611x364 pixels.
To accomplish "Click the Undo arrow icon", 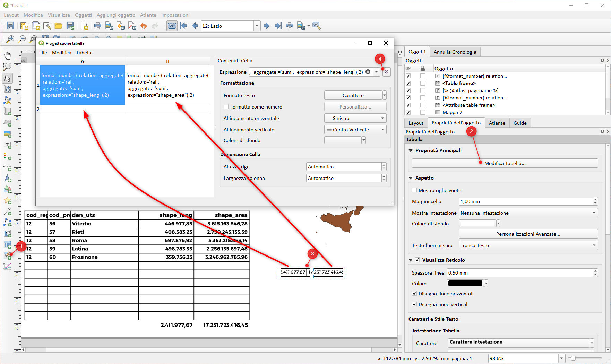I will (x=144, y=26).
